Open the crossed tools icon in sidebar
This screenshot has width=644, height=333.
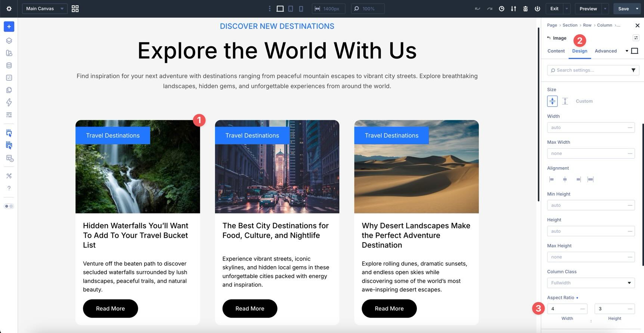click(9, 176)
